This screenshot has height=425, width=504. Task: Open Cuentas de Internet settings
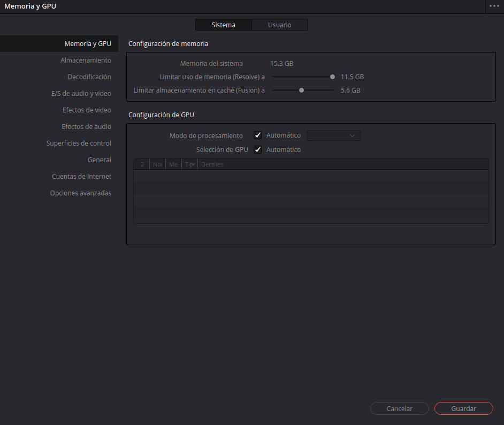pos(82,177)
